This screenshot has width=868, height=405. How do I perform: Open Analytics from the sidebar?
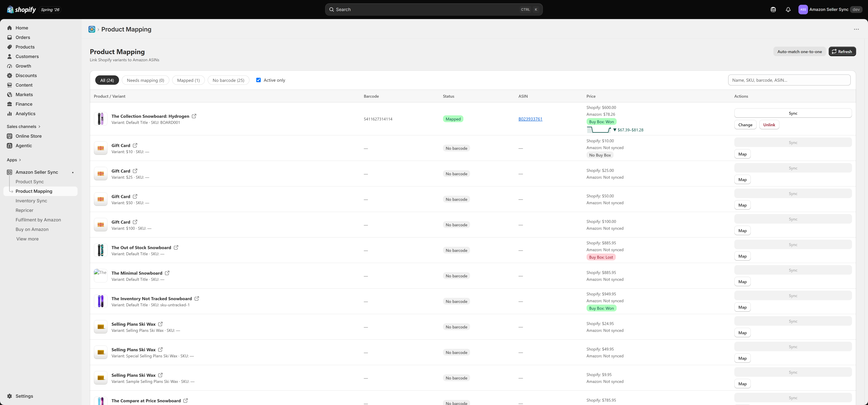pos(25,114)
